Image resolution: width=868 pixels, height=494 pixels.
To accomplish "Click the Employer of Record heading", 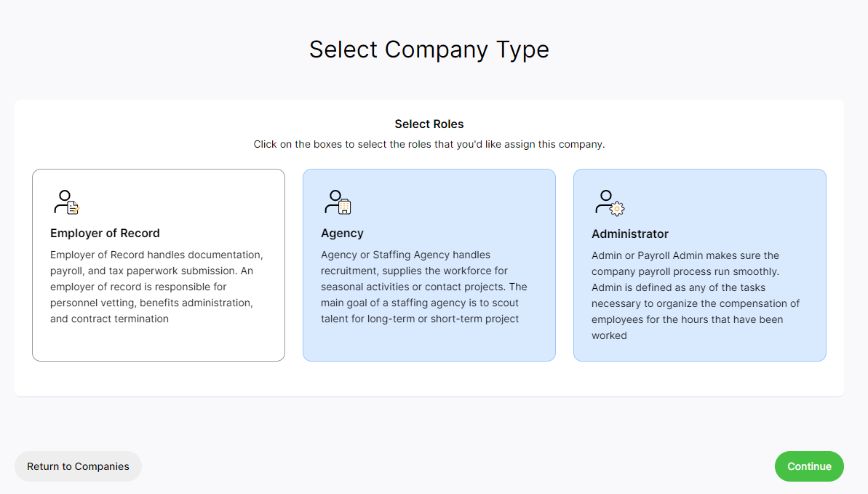I will [x=105, y=233].
